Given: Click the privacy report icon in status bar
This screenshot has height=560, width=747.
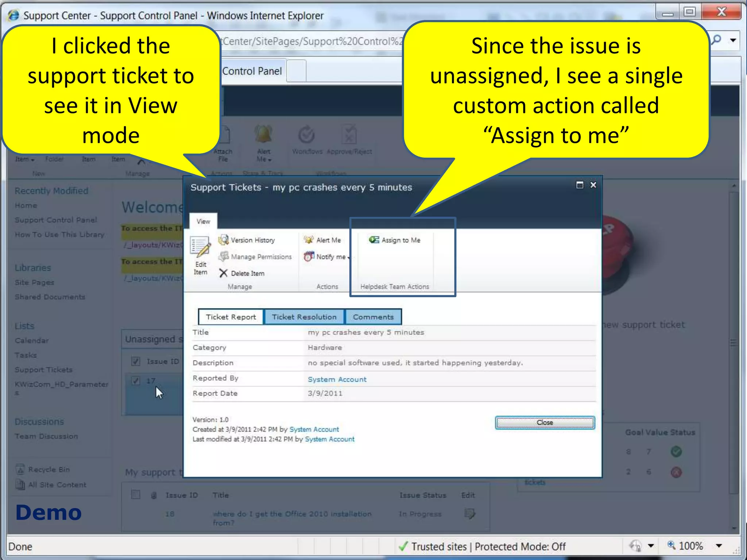Looking at the screenshot, I should pos(635,546).
